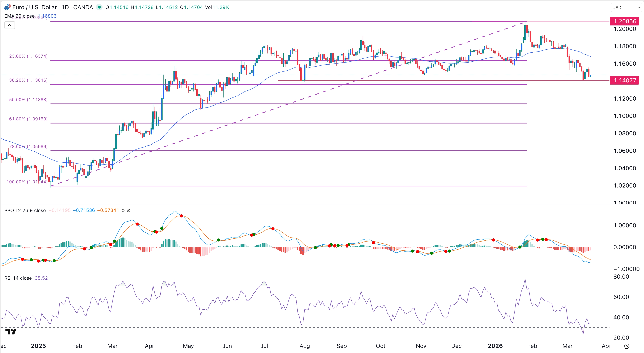The width and height of the screenshot is (644, 353).
Task: Open chart settings via the hexagon icon
Action: tap(627, 346)
